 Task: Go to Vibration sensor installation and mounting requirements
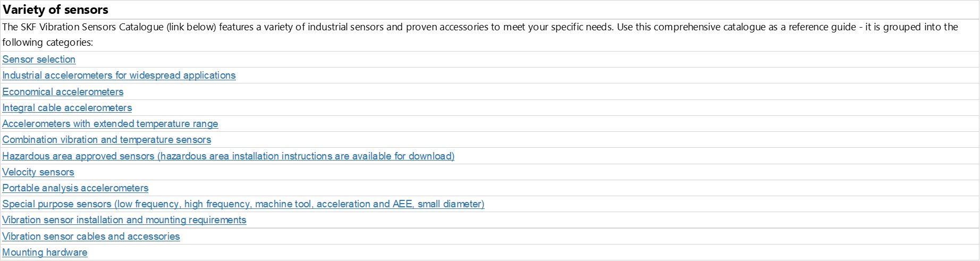click(124, 220)
